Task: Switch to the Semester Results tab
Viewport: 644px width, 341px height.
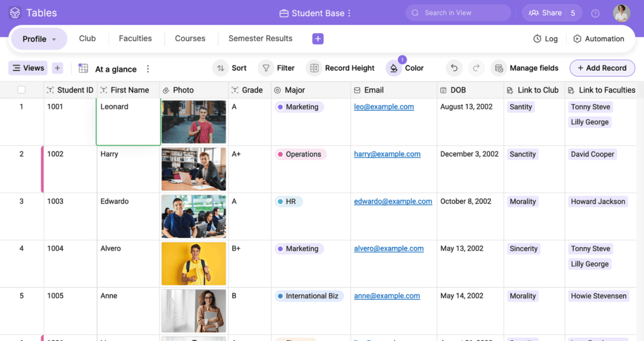Action: pos(260,39)
